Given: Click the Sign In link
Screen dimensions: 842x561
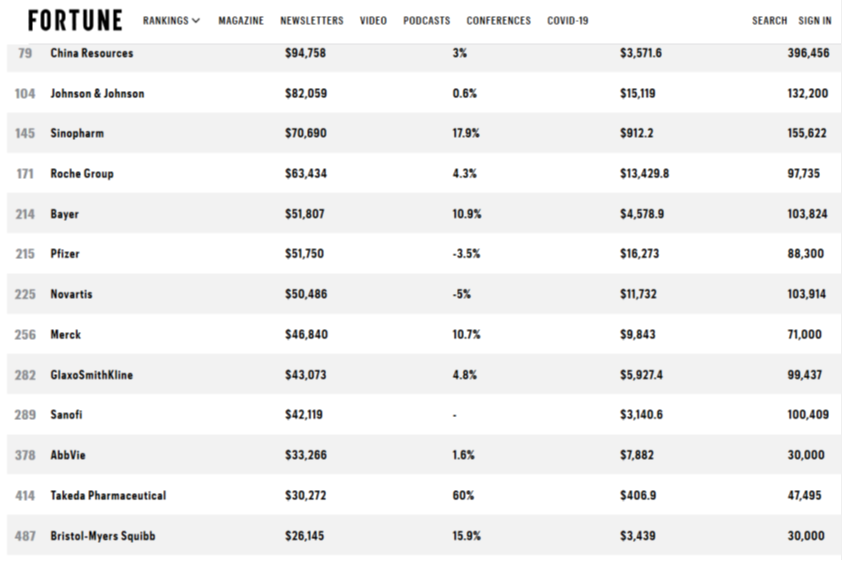Looking at the screenshot, I should tap(815, 20).
